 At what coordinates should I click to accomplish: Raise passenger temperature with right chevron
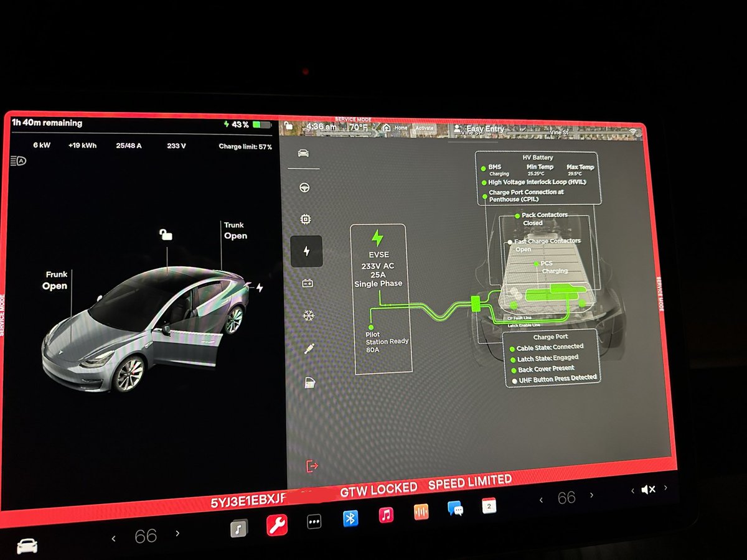point(591,496)
